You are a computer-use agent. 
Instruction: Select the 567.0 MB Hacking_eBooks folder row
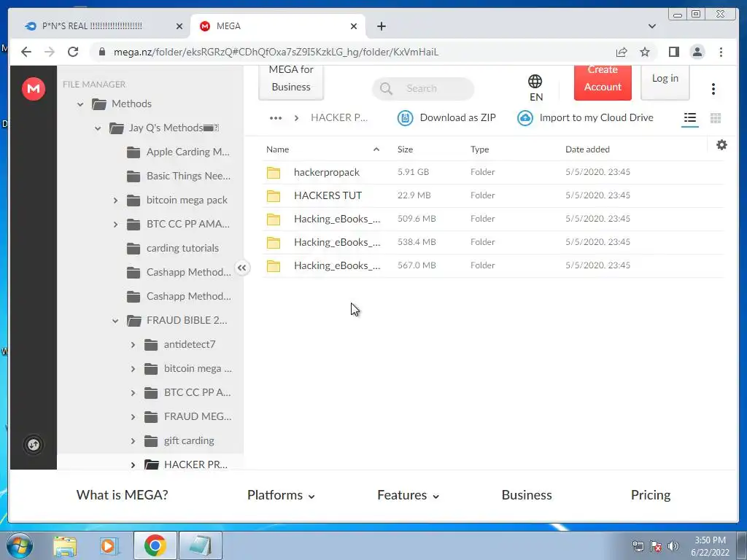click(492, 265)
